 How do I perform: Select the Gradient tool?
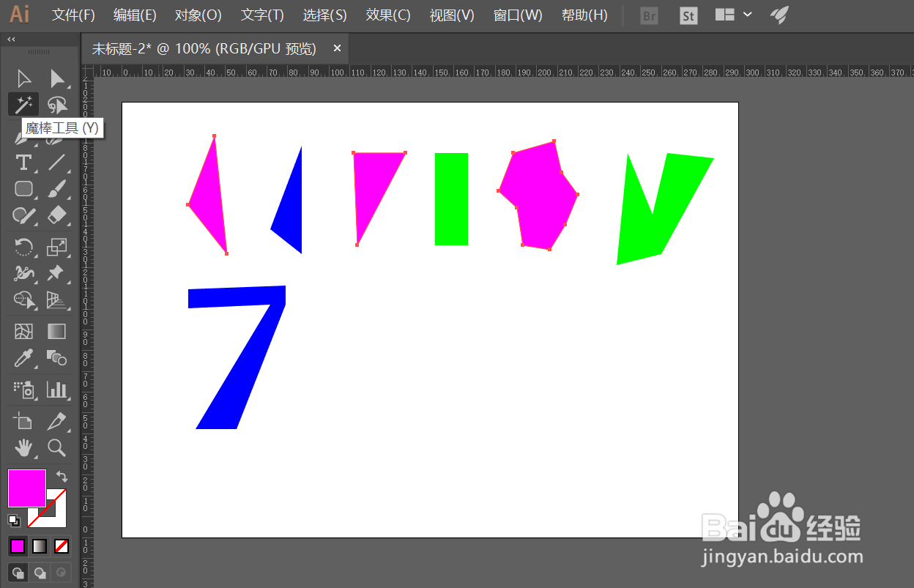tap(57, 332)
